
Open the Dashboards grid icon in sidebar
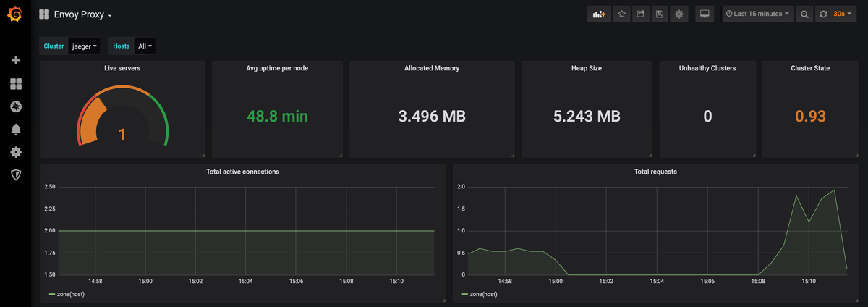click(15, 84)
